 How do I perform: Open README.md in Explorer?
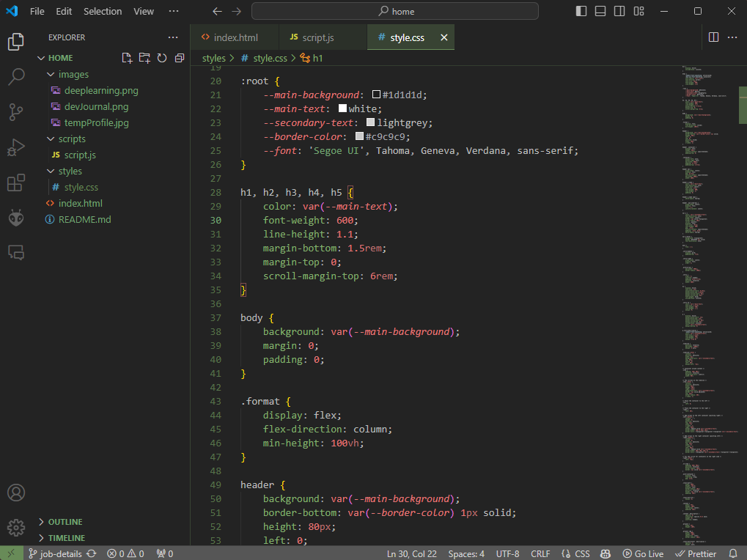click(84, 219)
